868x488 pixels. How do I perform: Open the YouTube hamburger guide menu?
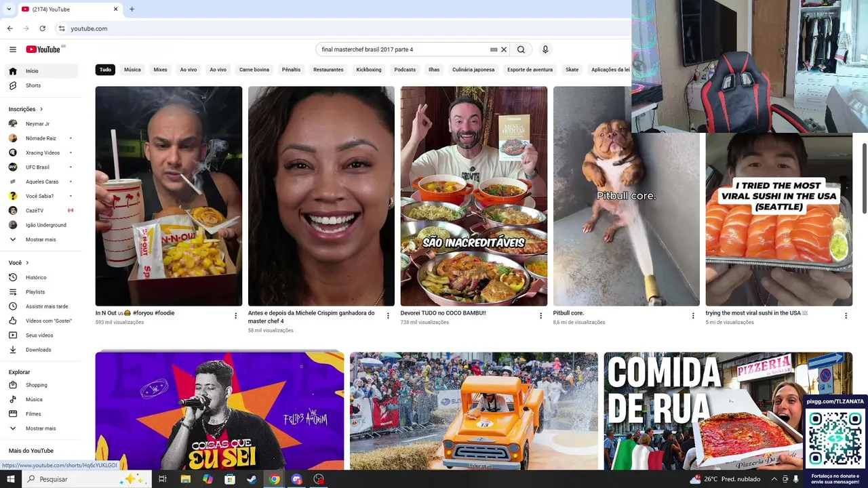point(13,49)
